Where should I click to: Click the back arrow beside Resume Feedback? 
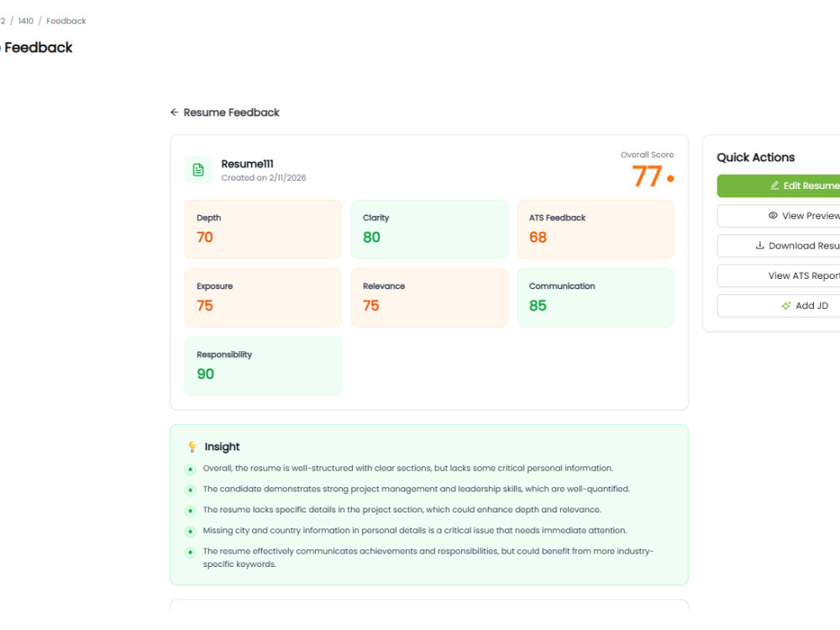coord(174,112)
